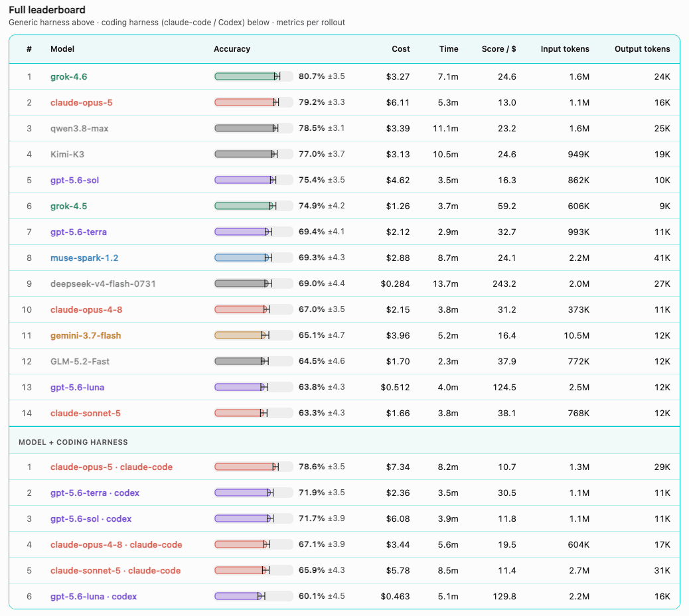689x616 pixels.
Task: Open the gemini-3.7-flash model link
Action: pos(86,336)
